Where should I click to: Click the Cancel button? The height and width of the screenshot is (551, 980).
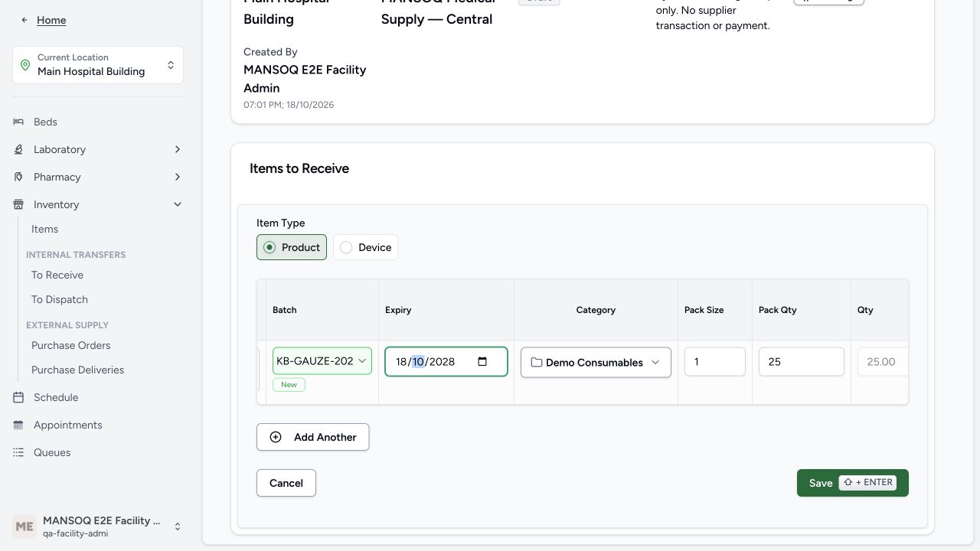286,483
